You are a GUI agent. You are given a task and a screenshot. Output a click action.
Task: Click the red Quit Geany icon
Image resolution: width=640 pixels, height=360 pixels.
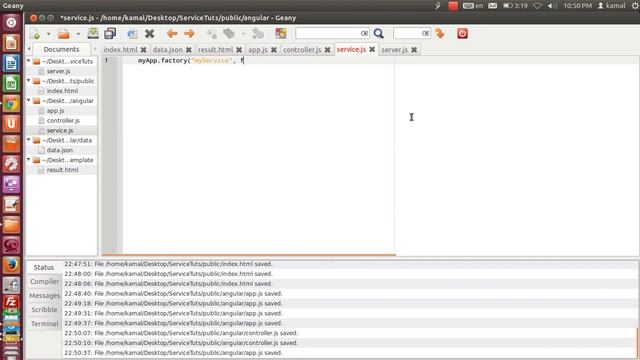point(462,33)
